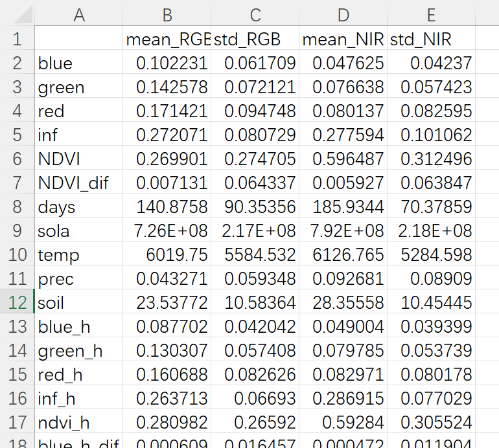Select the 'sola' label cell
The width and height of the screenshot is (499, 448).
click(x=78, y=230)
